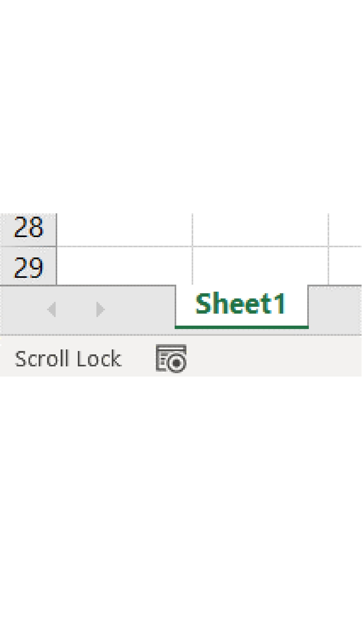The height and width of the screenshot is (644, 362).
Task: Click the Scroll Lock status indicator
Action: [x=68, y=358]
